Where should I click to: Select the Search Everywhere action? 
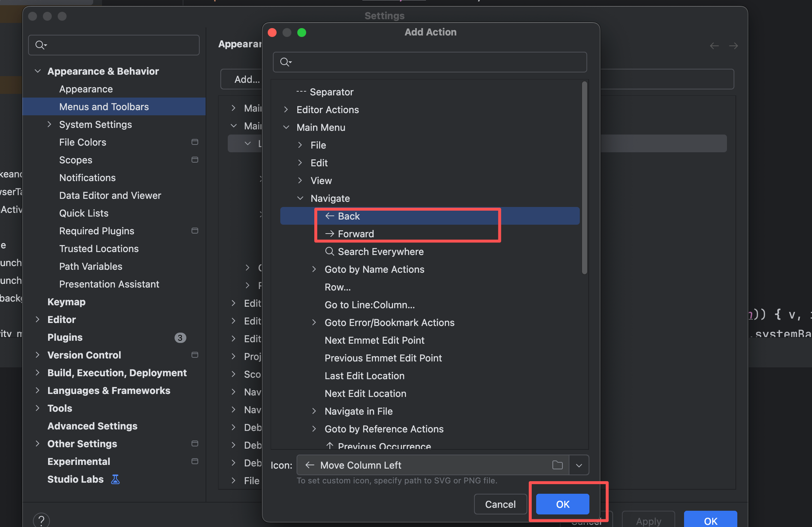point(380,252)
